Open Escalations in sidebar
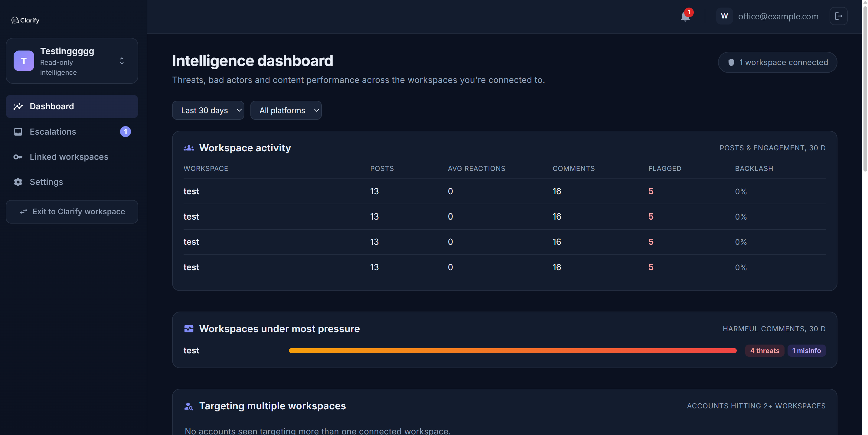The width and height of the screenshot is (868, 435). (x=72, y=132)
